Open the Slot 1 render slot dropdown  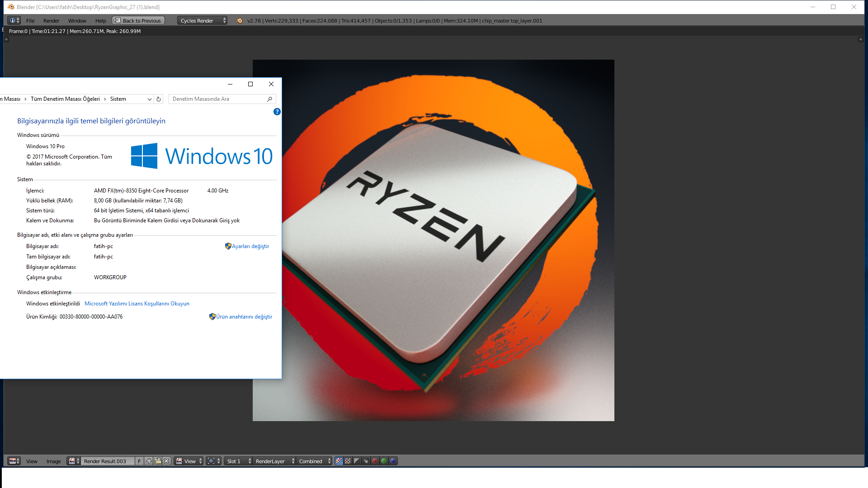(x=238, y=461)
